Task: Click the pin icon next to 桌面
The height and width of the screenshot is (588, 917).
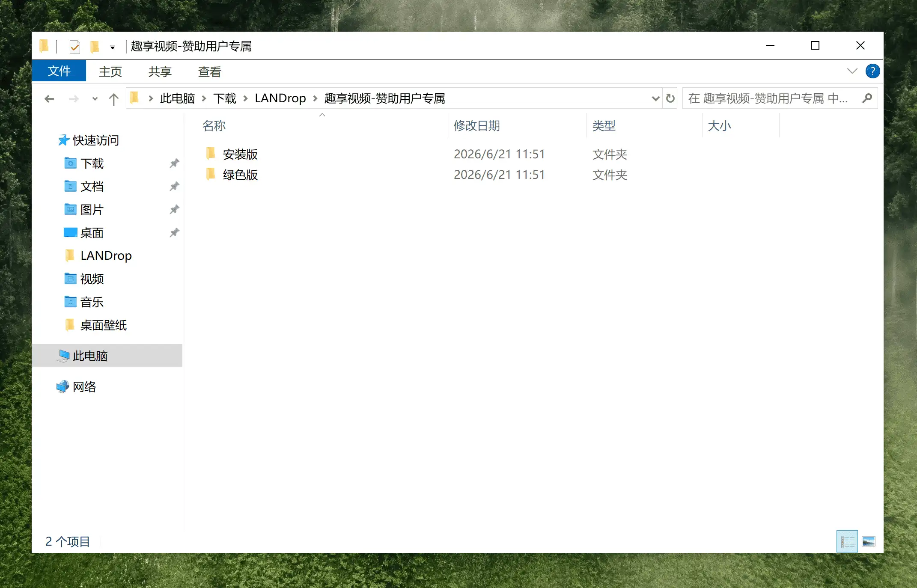Action: pyautogui.click(x=174, y=232)
